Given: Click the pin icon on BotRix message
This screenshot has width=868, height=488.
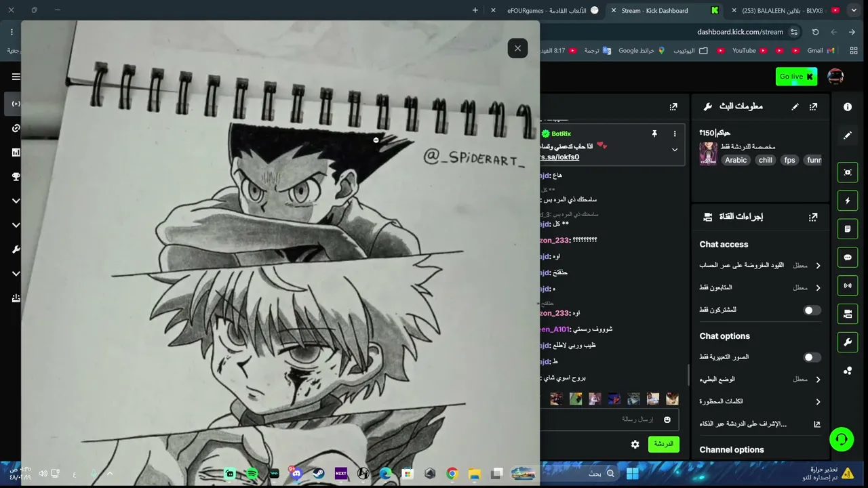Looking at the screenshot, I should [654, 134].
